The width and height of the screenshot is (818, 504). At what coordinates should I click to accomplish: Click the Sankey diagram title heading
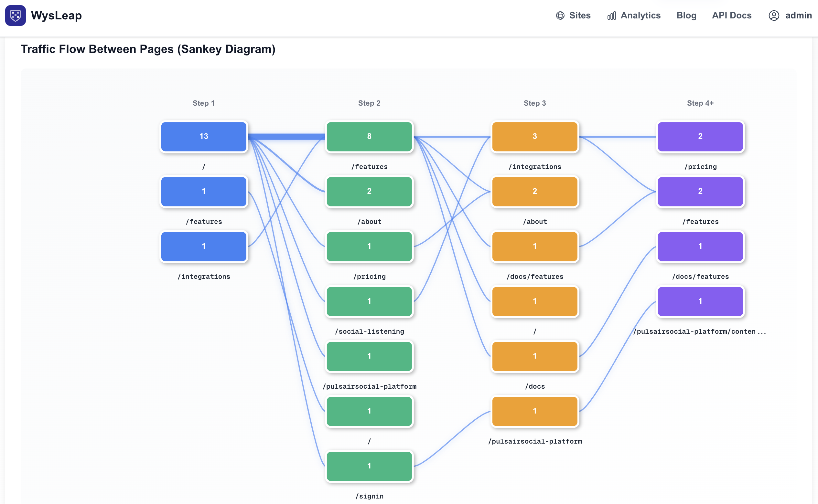coord(148,49)
